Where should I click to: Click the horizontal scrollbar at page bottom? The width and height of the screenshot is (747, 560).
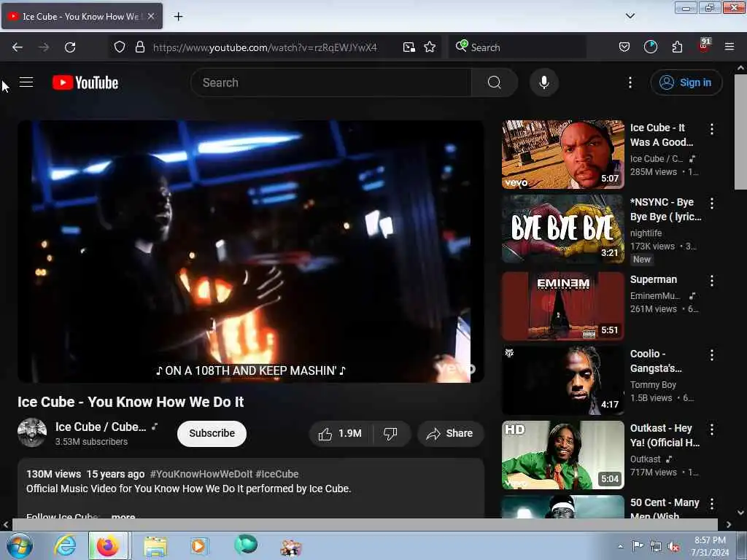(365, 524)
